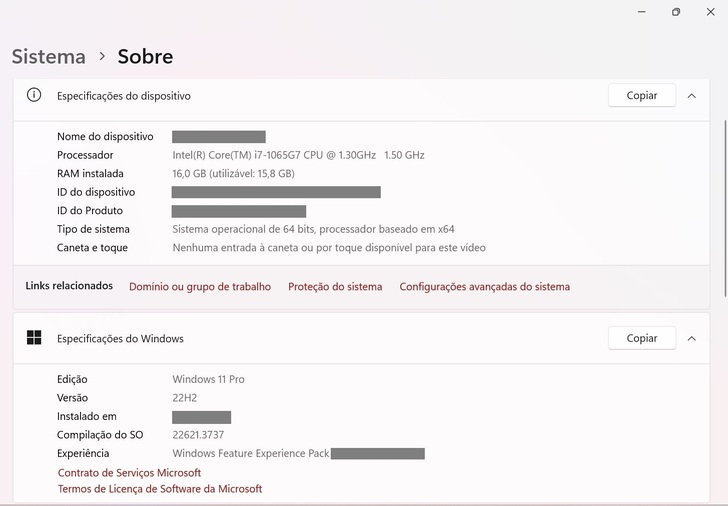Click the OS build value 22621.3737
Viewport: 728px width, 506px height.
tap(198, 435)
